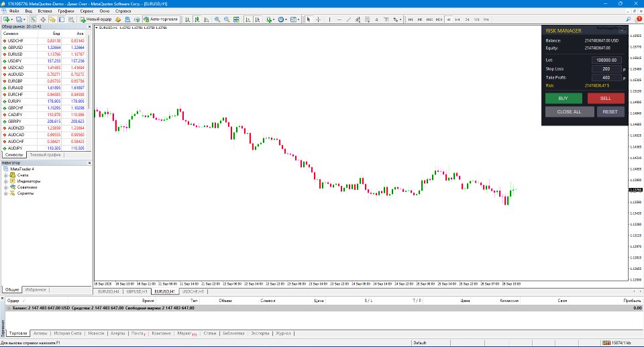Click the New Chart toolbar icon

click(x=7, y=19)
